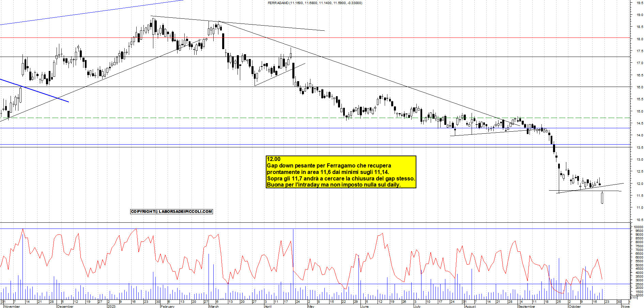644x308 pixels.
Task: Click the 15.0 label on the price axis
Action: (x=640, y=112)
